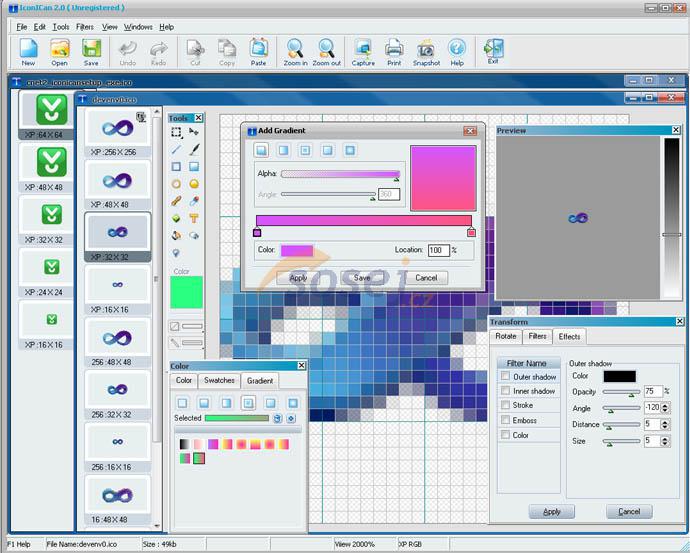Increase the Size spinner value
690x553 pixels.
[665, 439]
